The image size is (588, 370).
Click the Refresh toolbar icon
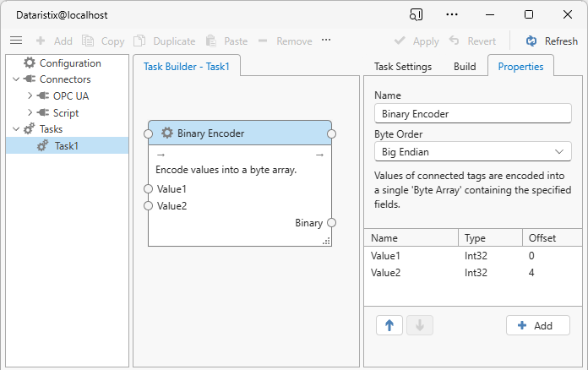531,41
